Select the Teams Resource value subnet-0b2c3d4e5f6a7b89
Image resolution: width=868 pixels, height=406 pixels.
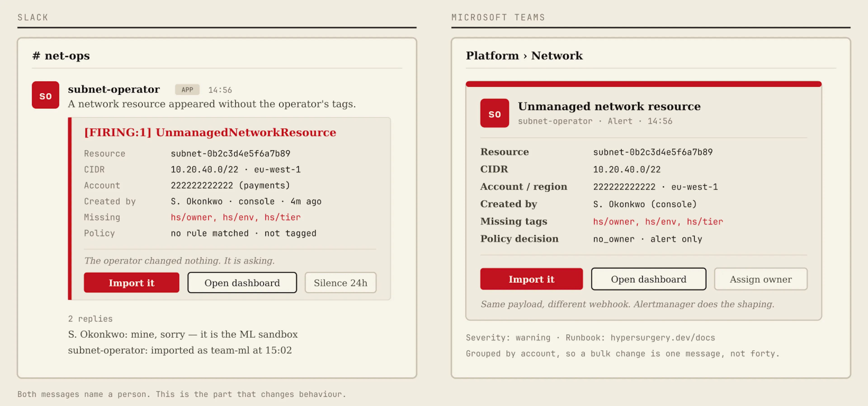(653, 152)
